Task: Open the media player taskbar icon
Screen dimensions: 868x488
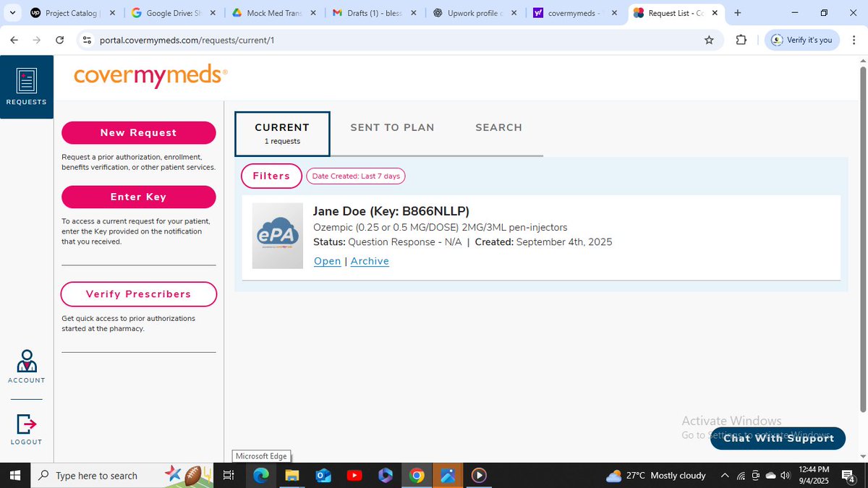Action: click(478, 475)
